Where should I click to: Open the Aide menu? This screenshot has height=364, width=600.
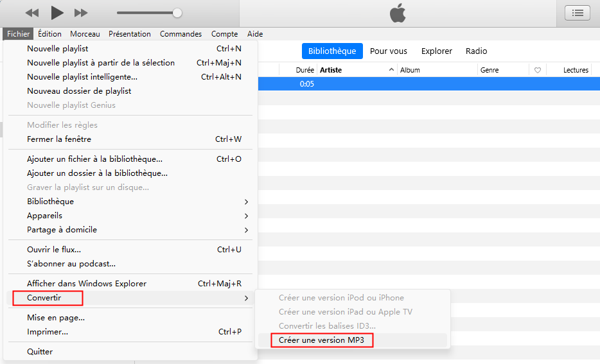(255, 33)
